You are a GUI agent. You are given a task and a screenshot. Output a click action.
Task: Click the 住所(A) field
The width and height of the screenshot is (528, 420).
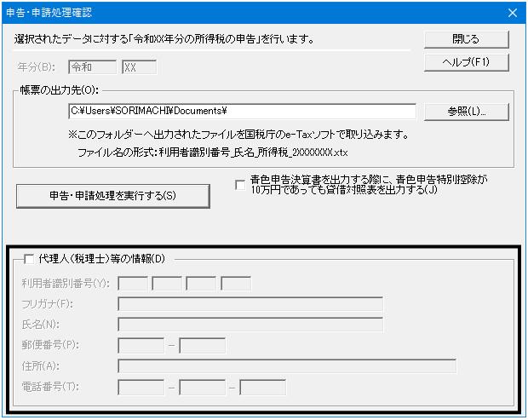coord(287,366)
